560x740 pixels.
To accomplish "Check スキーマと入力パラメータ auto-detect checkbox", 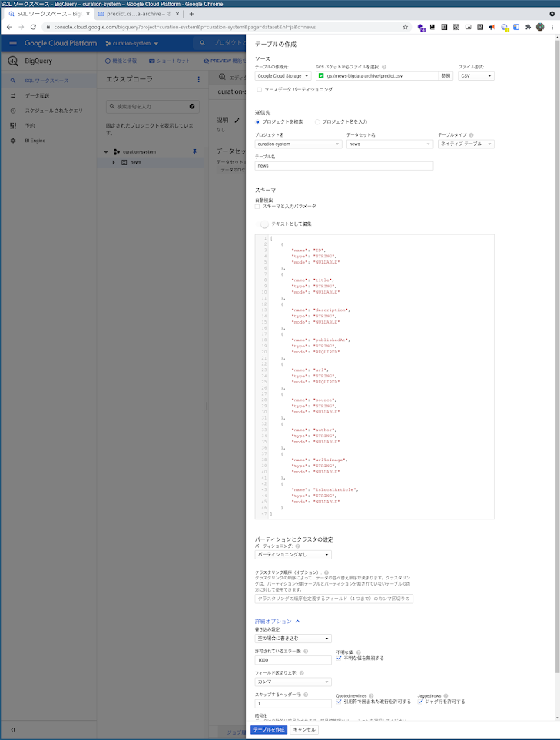I will pyautogui.click(x=257, y=207).
